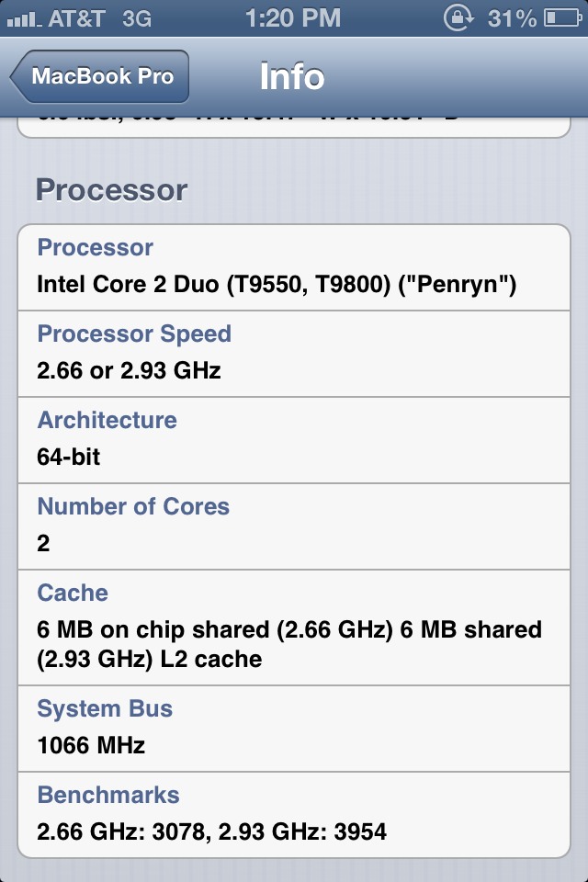This screenshot has width=588, height=882.
Task: Go back to the MacBook Pro screen
Action: 99,76
